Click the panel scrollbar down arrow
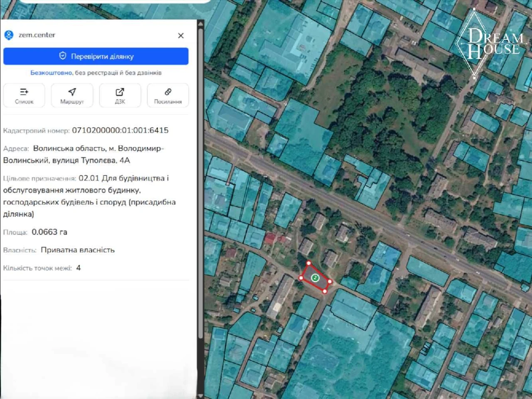The width and height of the screenshot is (532, 399). pyautogui.click(x=201, y=395)
